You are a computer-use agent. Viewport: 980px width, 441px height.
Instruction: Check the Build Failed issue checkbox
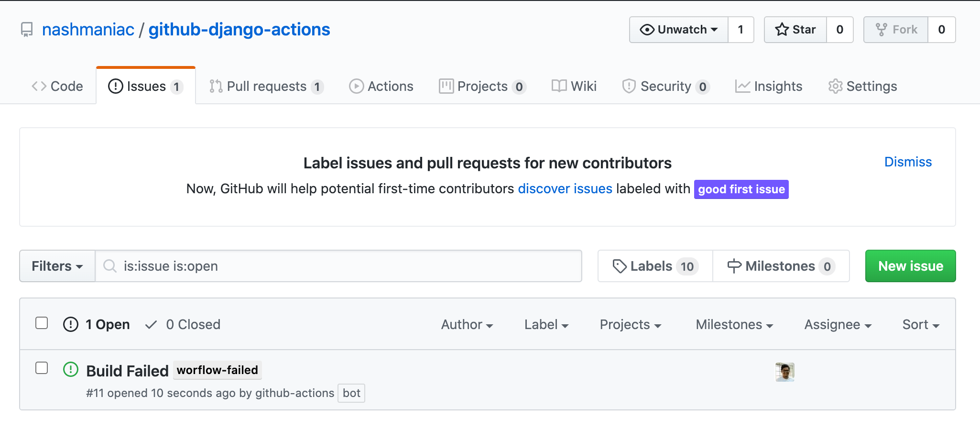pos(41,368)
